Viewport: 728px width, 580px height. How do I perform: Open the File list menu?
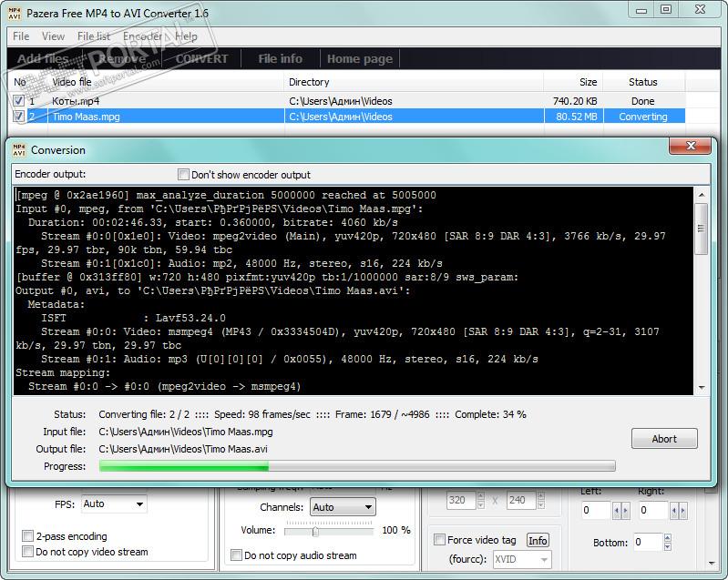click(x=93, y=36)
